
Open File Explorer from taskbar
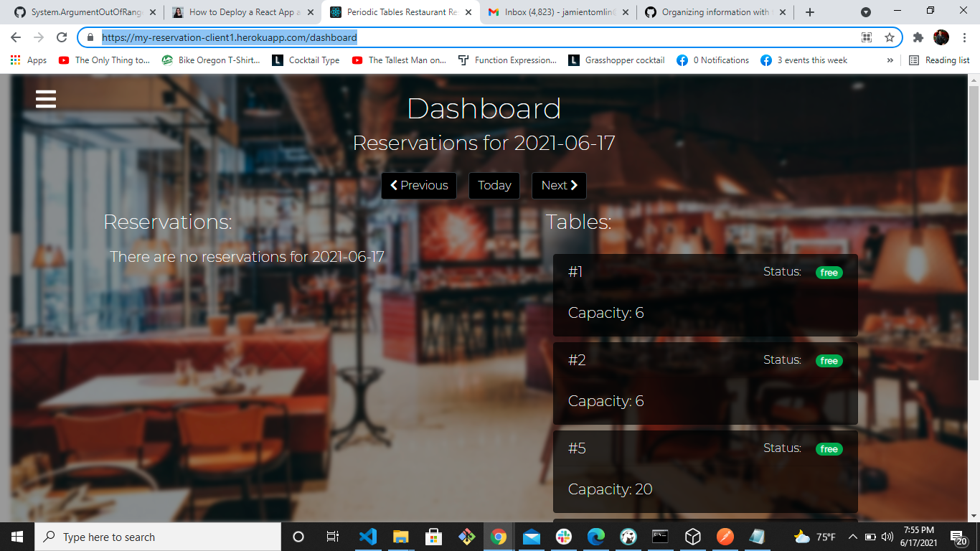point(400,537)
